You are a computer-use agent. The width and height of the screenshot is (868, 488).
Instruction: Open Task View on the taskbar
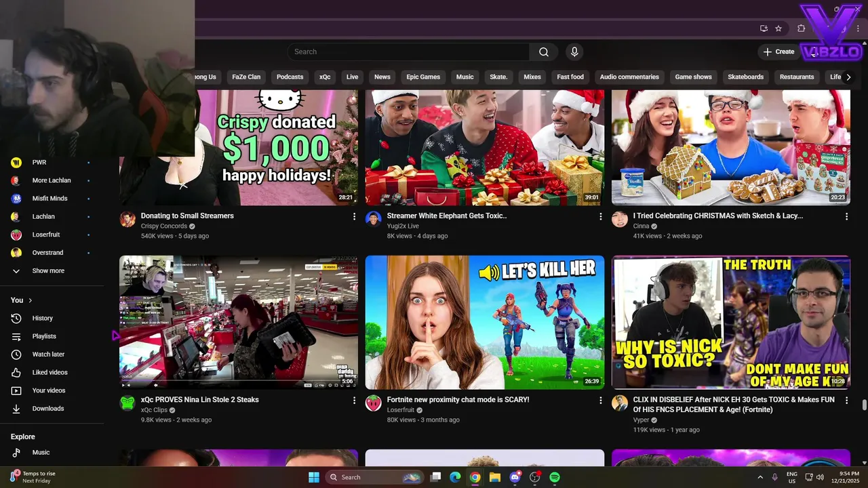coord(436,477)
